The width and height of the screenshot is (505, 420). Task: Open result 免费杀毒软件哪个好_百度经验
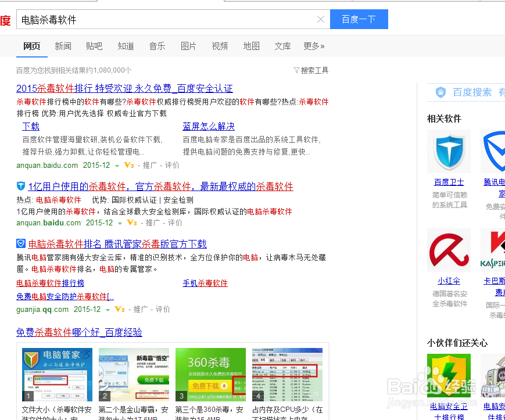[x=79, y=332]
